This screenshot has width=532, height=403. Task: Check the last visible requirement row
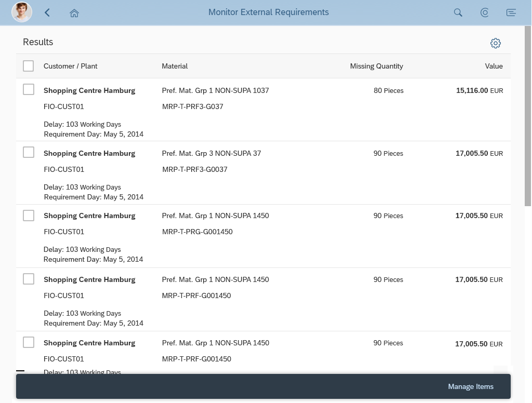pos(29,342)
